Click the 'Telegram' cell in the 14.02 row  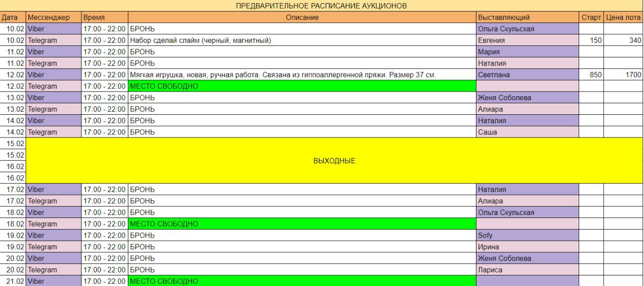[54, 132]
